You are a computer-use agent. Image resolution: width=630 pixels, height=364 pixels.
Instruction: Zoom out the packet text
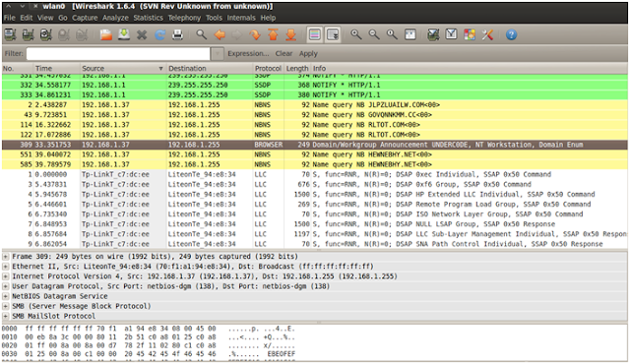[x=374, y=34]
